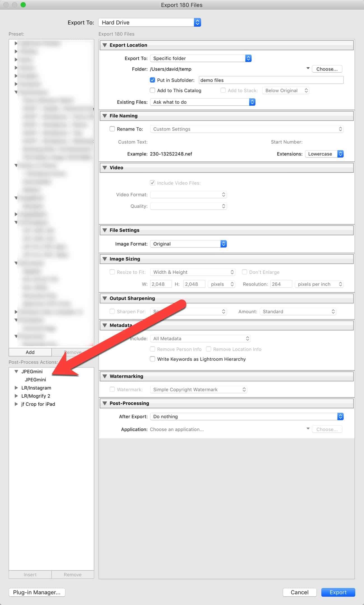Open the folder path history arrow
This screenshot has height=605, width=364.
(308, 68)
